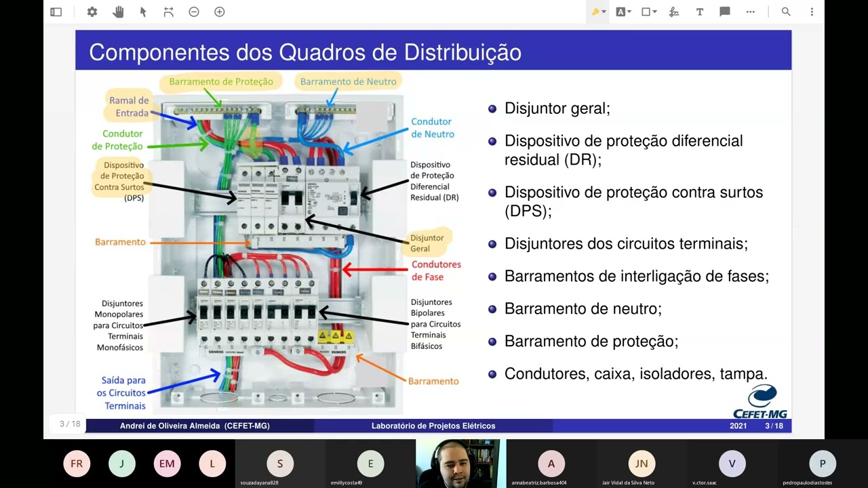Select participant tile annabeatriz.barbosa404

click(551, 464)
